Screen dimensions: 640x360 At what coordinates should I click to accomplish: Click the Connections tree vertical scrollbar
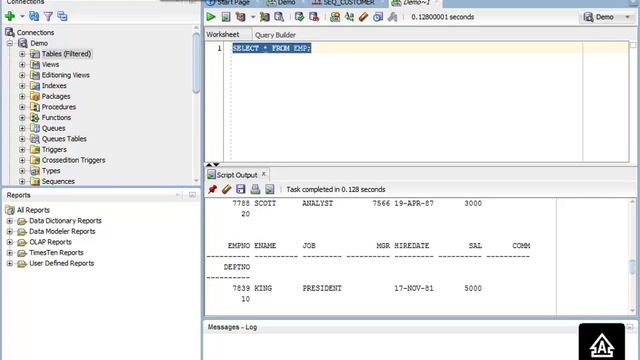(x=196, y=63)
